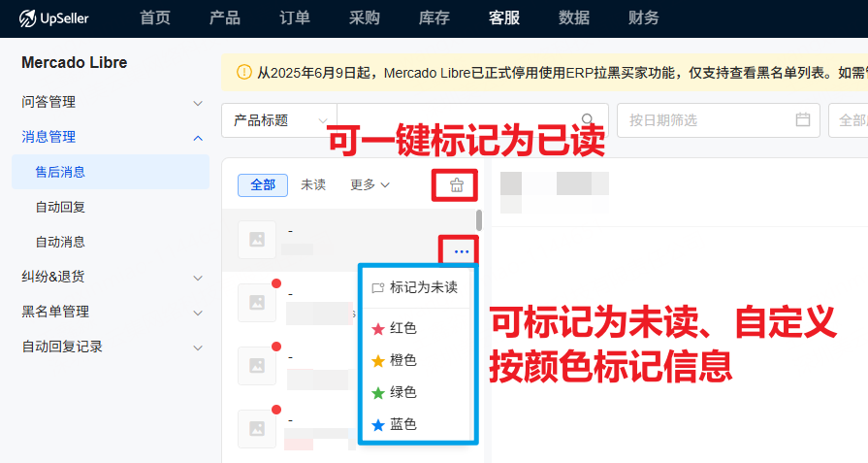868x463 pixels.
Task: Click the calendar icon in date filter
Action: 802,120
